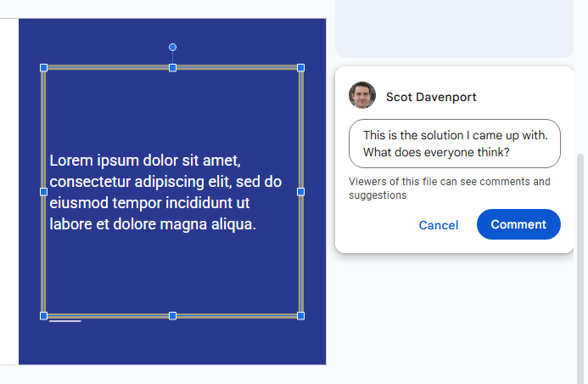Image resolution: width=588 pixels, height=384 pixels.
Task: Click the left-middle resize handle
Action: click(43, 192)
